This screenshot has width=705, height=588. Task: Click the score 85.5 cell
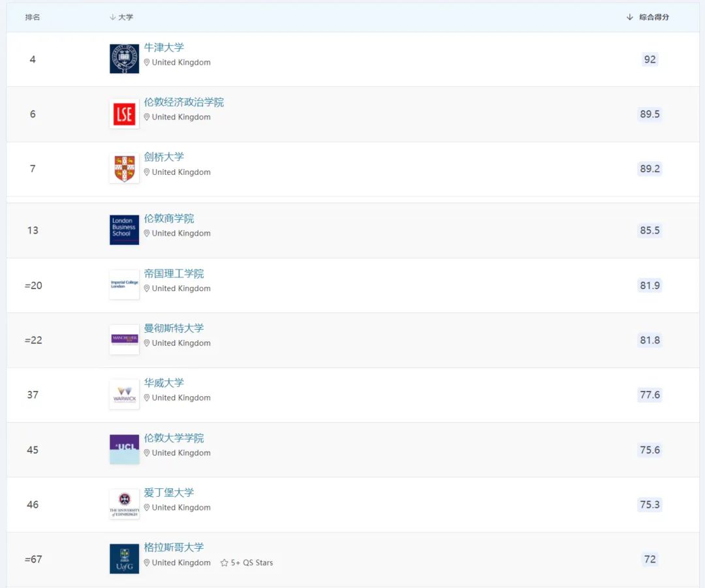650,230
